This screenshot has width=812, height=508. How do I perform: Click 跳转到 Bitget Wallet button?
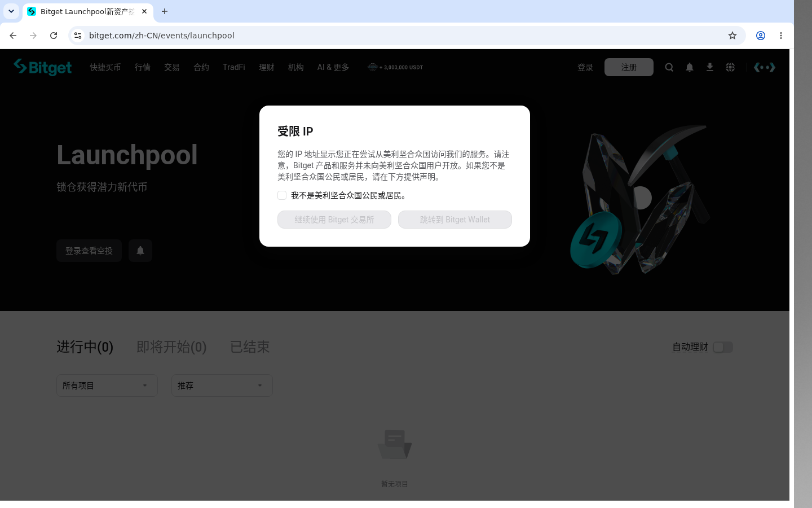coord(455,220)
